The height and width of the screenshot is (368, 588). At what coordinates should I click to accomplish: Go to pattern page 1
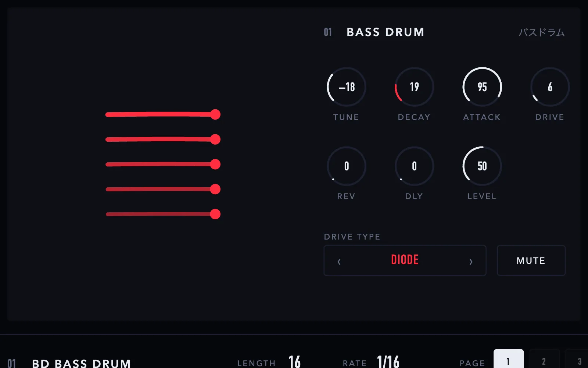point(508,359)
